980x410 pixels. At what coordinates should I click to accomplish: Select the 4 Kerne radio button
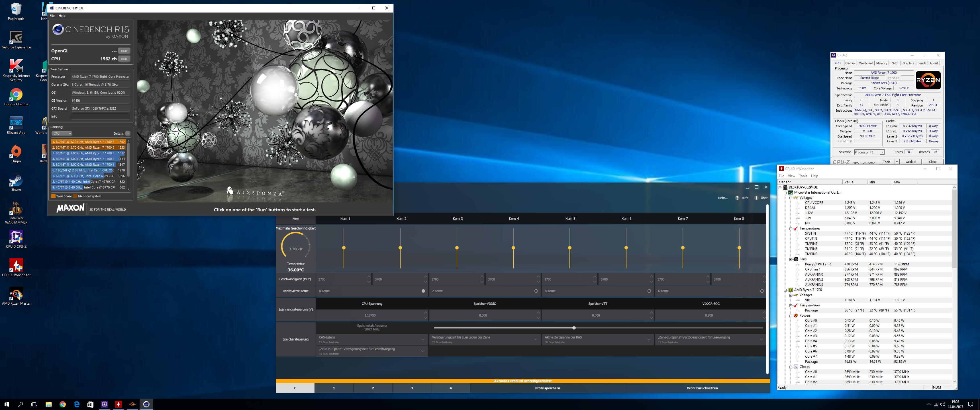point(649,291)
